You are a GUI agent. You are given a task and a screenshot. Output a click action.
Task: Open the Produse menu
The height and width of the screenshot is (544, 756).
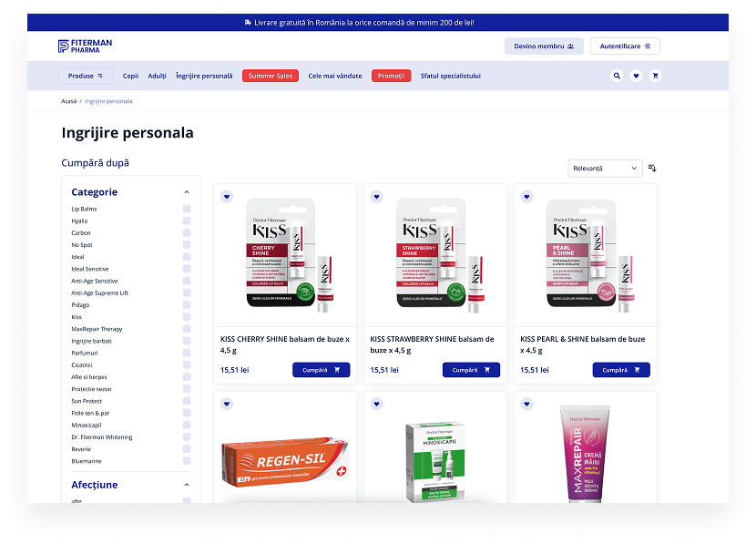(x=86, y=76)
